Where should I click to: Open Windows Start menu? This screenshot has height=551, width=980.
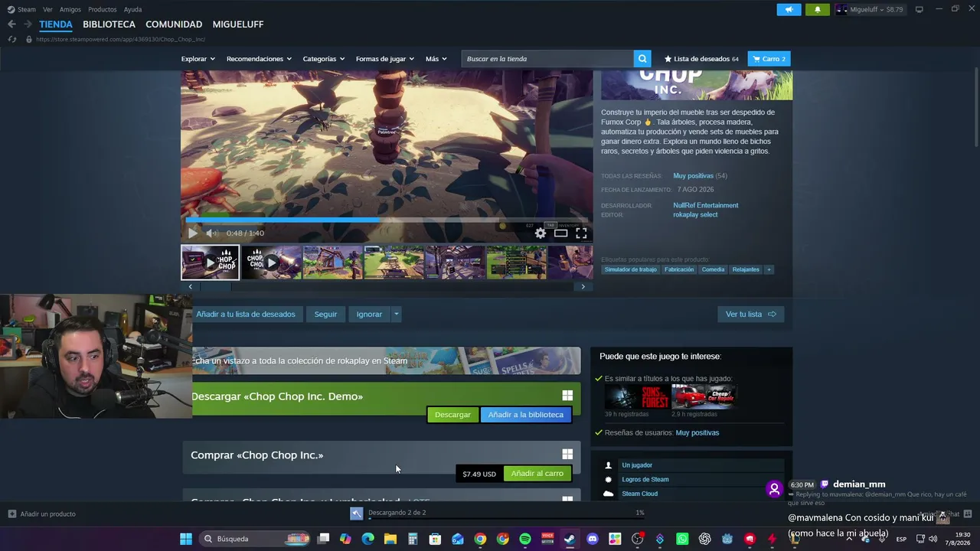(x=186, y=539)
